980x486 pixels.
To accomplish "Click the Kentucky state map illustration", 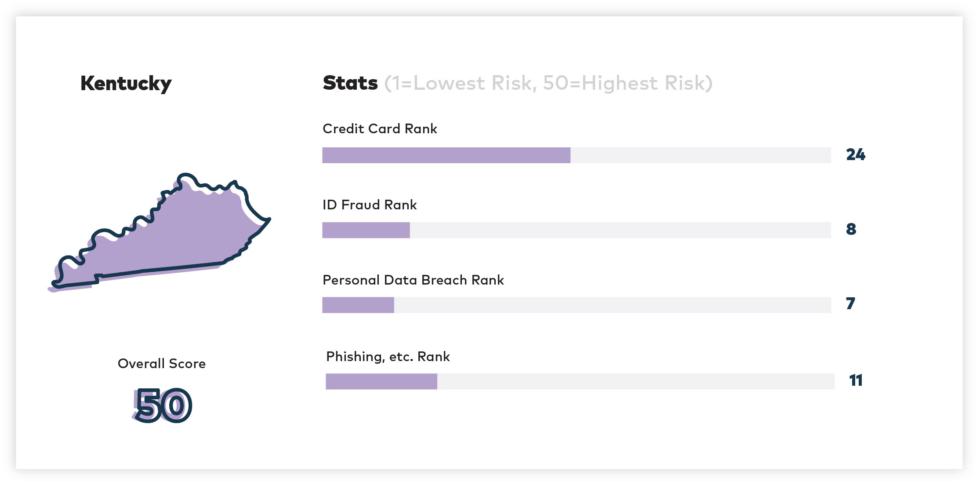I will click(159, 233).
